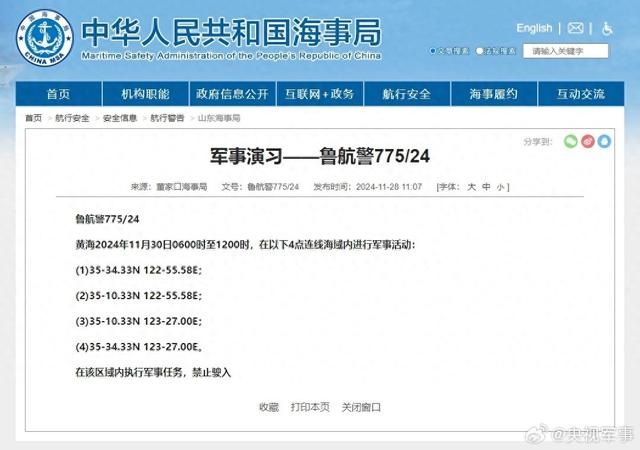The height and width of the screenshot is (450, 640).
Task: Click coordinate line (4)35-34.33N 123-27.00E
Action: [x=139, y=347]
